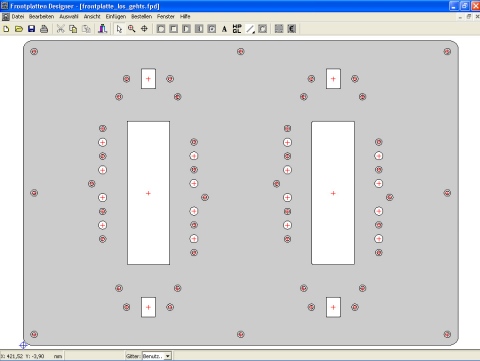Screen dimensions: 480x361
Task: Minimize the inner document window
Action: tap(460, 17)
